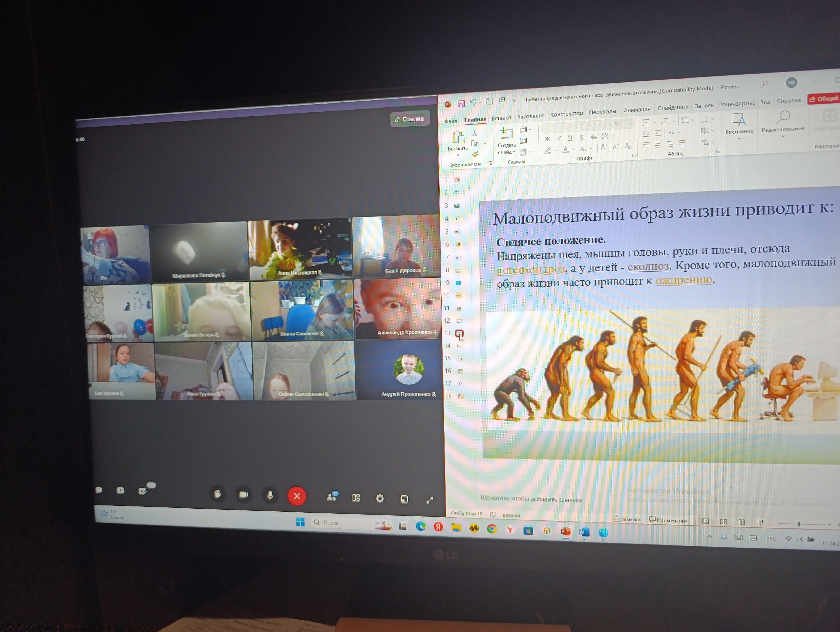Click the screen share upload icon

[x=120, y=490]
